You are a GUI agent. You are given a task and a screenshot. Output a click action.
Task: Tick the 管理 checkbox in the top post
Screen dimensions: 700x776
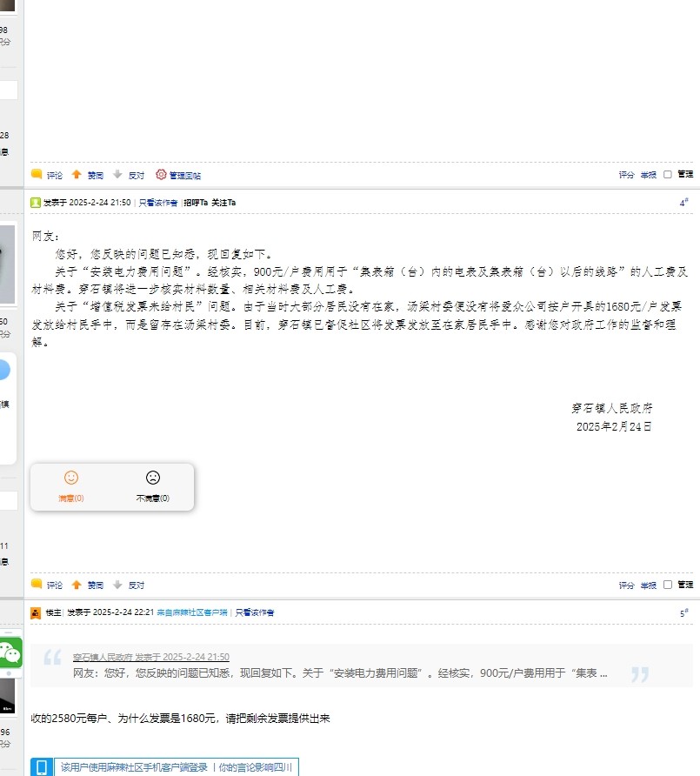click(x=668, y=175)
